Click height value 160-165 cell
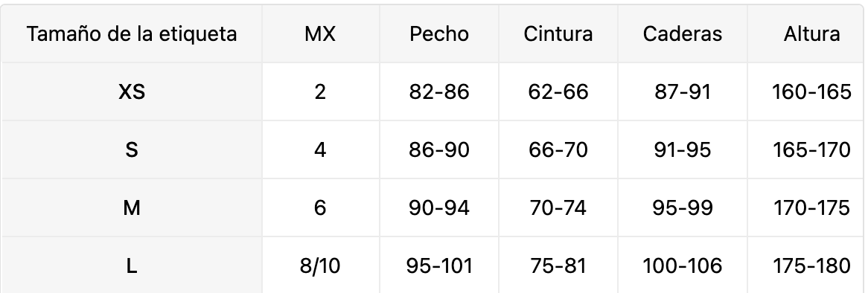868x293 pixels. tap(811, 91)
